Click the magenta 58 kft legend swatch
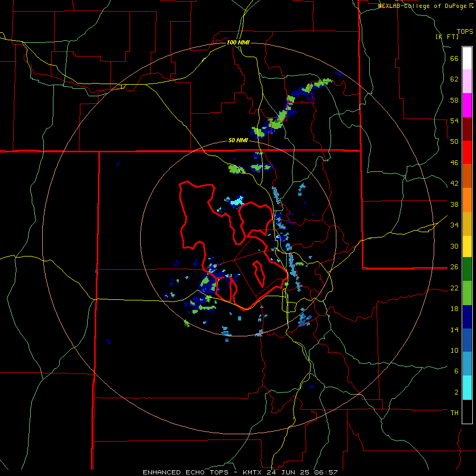This screenshot has width=476, height=476. point(467,105)
